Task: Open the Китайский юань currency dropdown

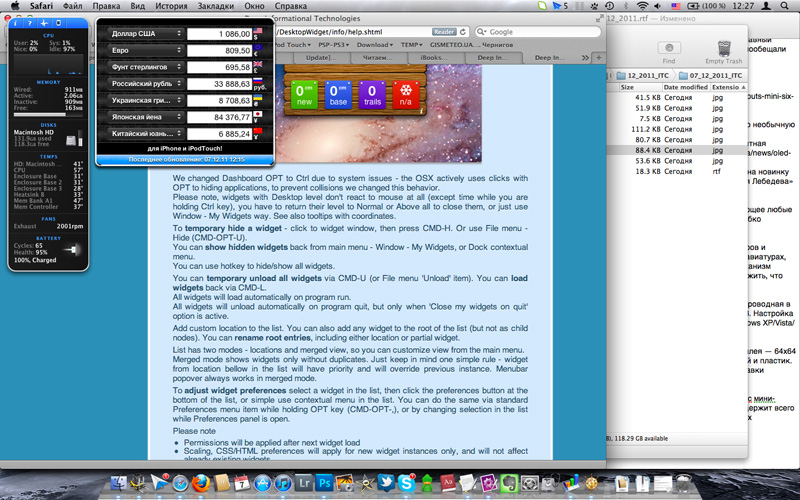Action: [146, 134]
